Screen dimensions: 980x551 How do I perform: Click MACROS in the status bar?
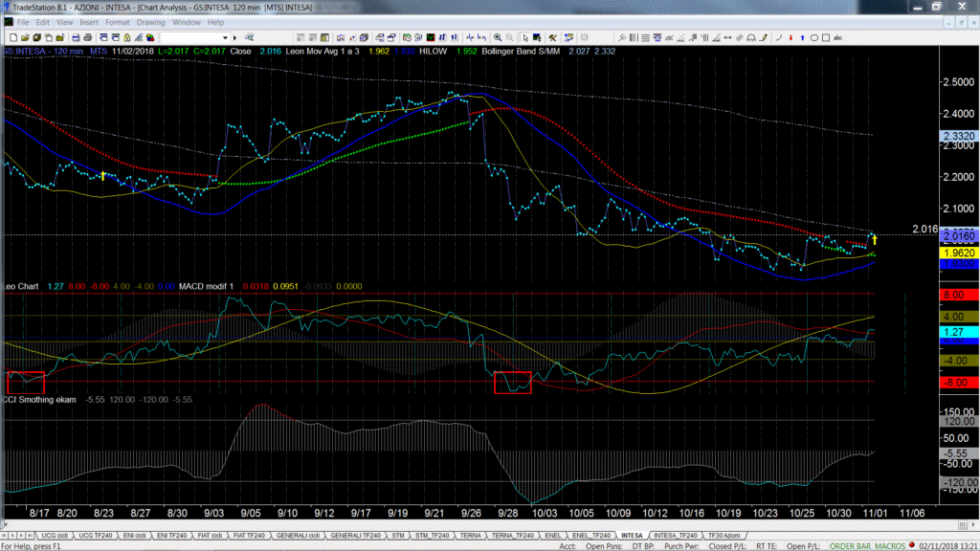(890, 546)
